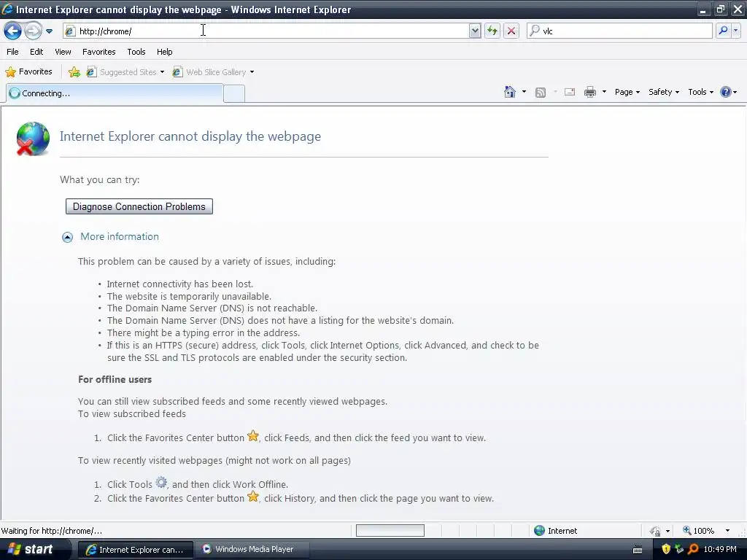
Task: Click the Suggested Sites page icon
Action: coord(91,72)
